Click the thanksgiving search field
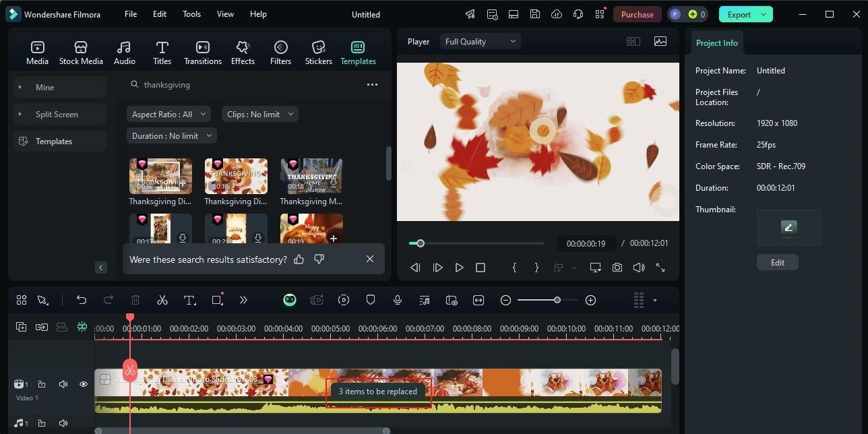 243,85
